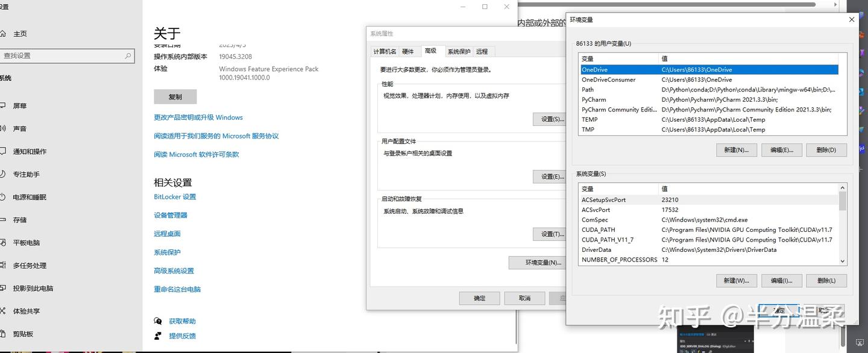Click 新建(W) to add a system variable
The image size is (868, 353).
pyautogui.click(x=737, y=280)
